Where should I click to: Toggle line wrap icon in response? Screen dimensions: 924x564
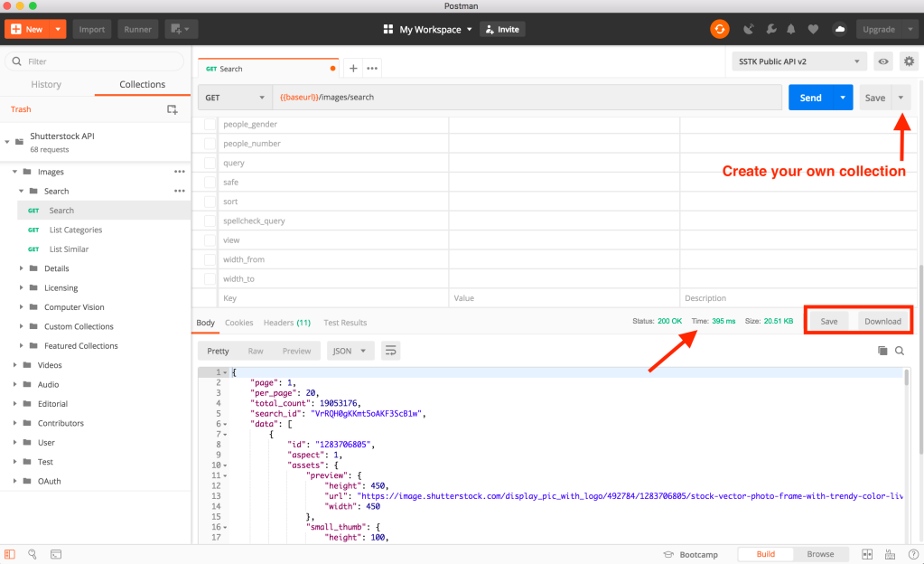coord(391,351)
